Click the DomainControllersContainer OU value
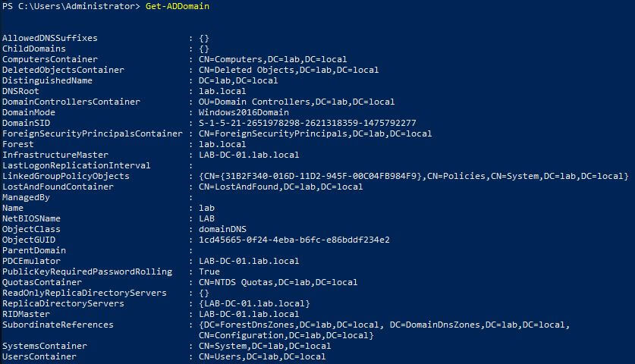The height and width of the screenshot is (364, 635). pos(297,102)
